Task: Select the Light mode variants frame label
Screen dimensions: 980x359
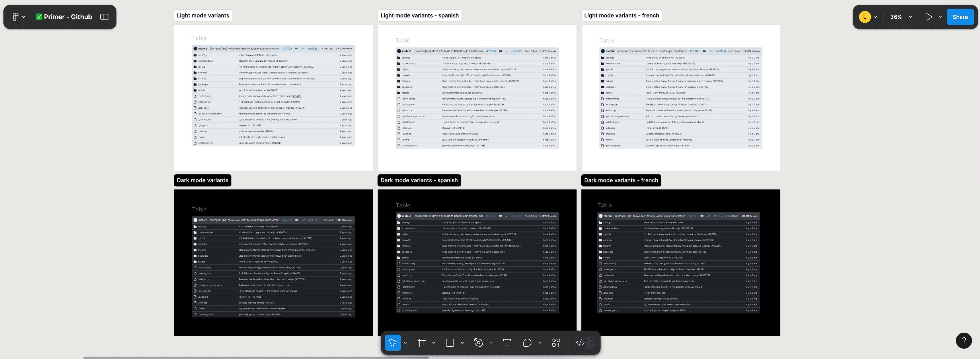Action: [x=203, y=15]
